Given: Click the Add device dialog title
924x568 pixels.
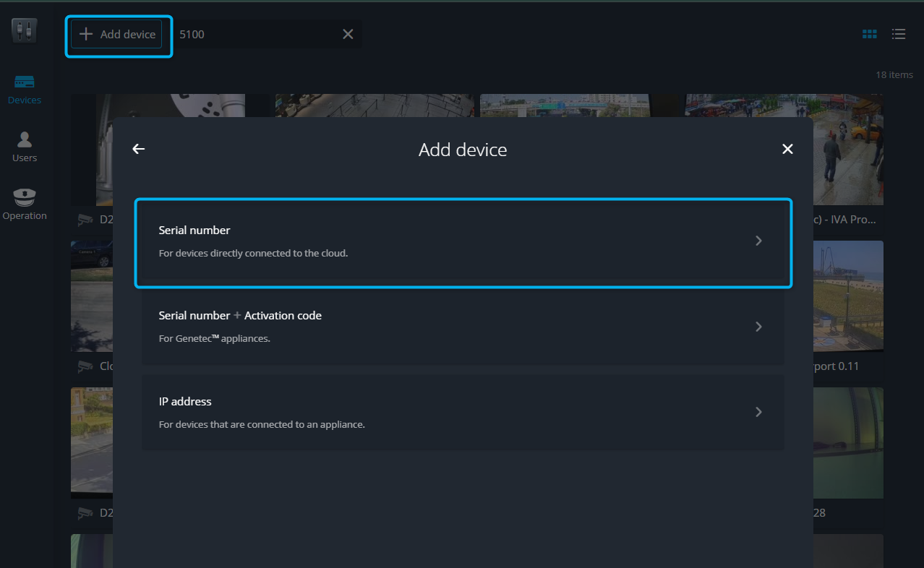Looking at the screenshot, I should (x=463, y=150).
